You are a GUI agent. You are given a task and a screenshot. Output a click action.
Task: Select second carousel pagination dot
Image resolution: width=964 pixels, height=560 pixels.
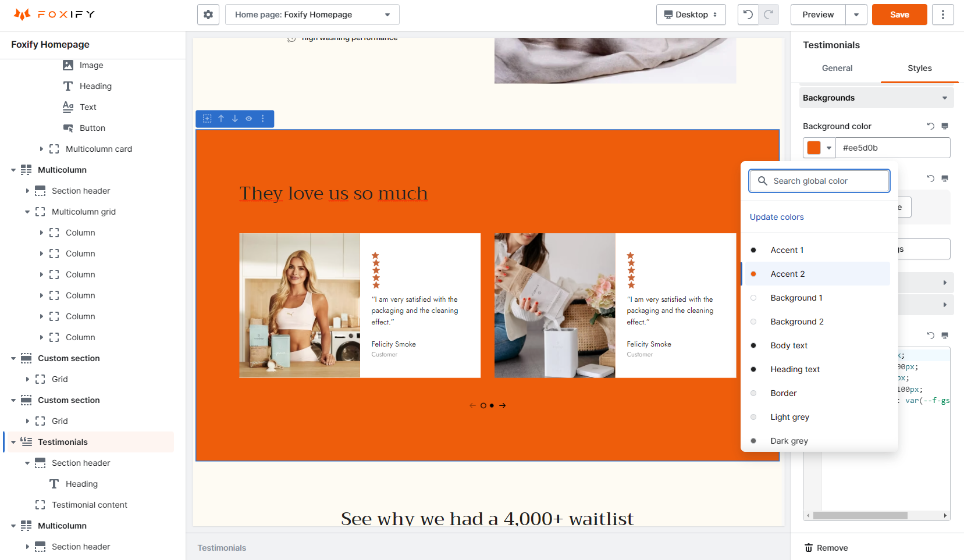492,405
